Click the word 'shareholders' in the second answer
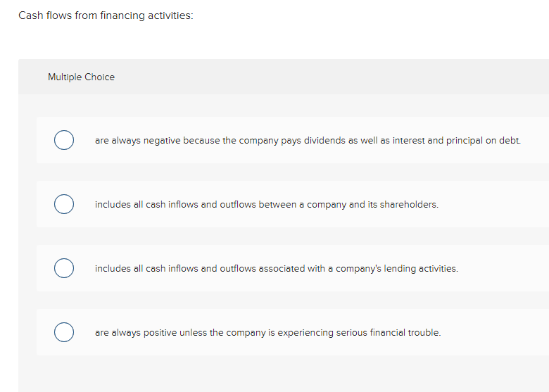The image size is (549, 392). 409,204
